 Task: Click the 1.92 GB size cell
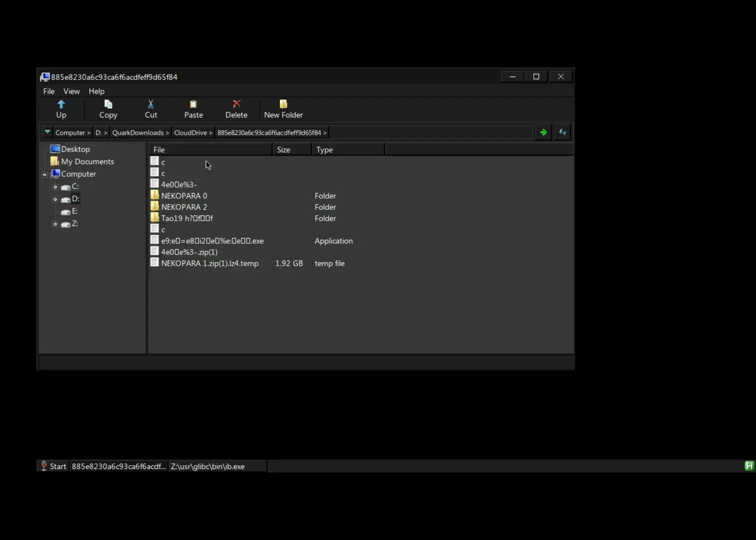pyautogui.click(x=289, y=263)
